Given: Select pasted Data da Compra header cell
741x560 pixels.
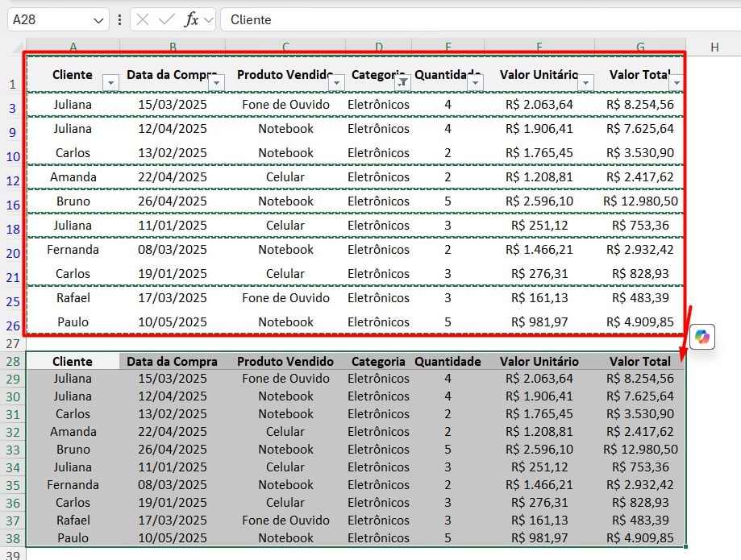Looking at the screenshot, I should tap(172, 362).
